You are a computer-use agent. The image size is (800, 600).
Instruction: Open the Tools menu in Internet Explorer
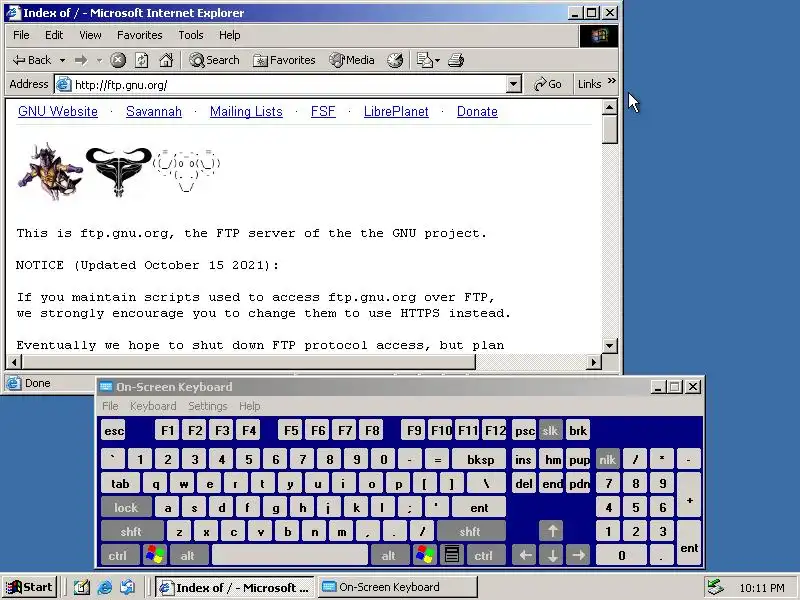coord(191,35)
